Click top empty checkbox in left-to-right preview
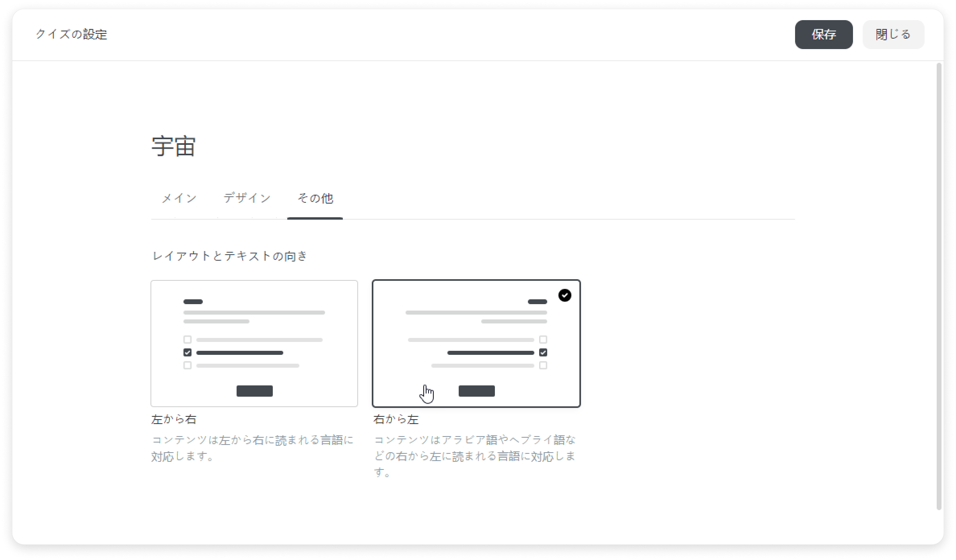 (x=187, y=340)
